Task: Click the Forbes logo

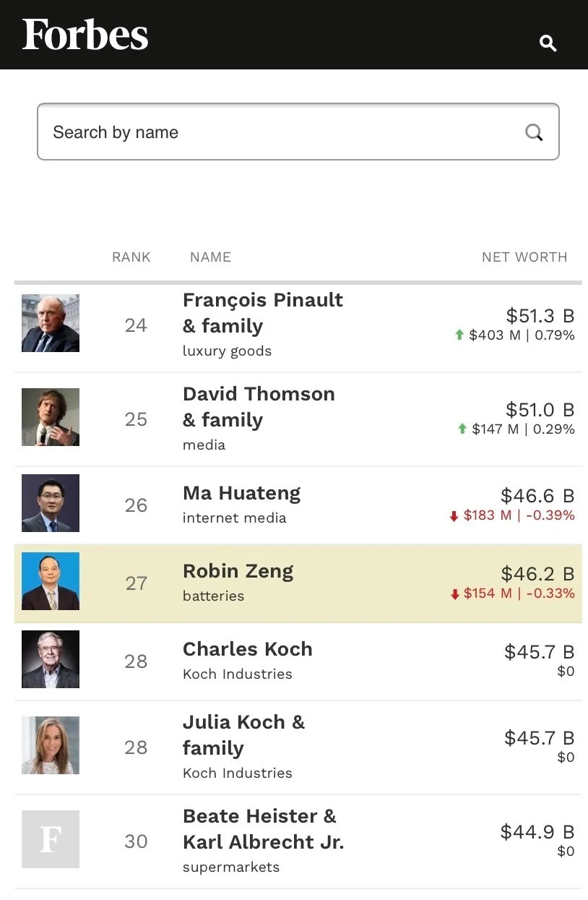Action: [x=85, y=35]
